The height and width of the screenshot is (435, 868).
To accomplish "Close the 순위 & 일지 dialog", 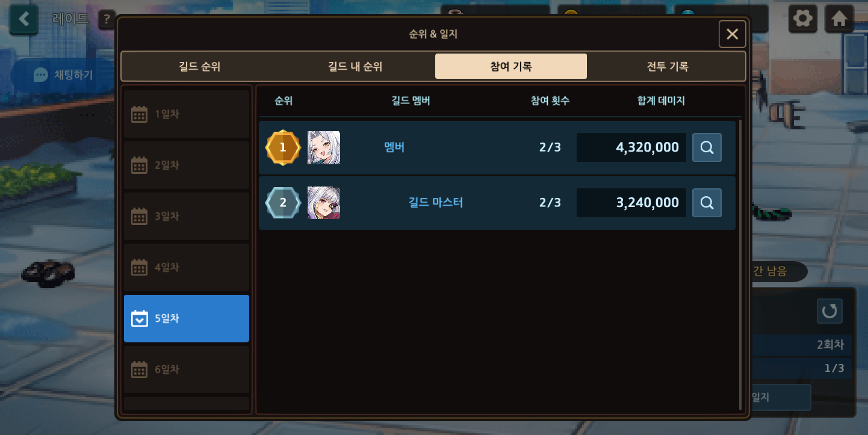I will pos(732,34).
